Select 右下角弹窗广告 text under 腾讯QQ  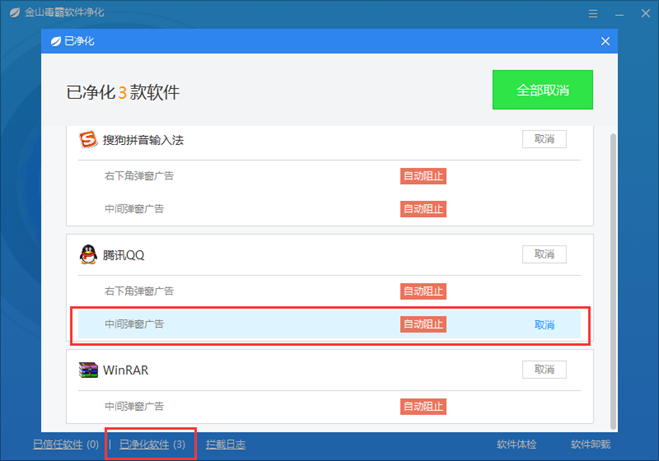coord(139,291)
